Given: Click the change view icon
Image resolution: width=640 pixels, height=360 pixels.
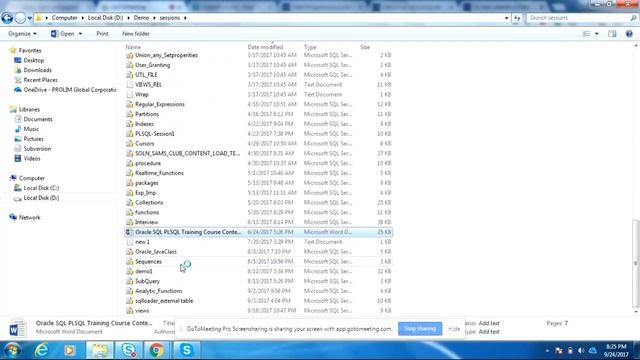Looking at the screenshot, I should point(587,34).
